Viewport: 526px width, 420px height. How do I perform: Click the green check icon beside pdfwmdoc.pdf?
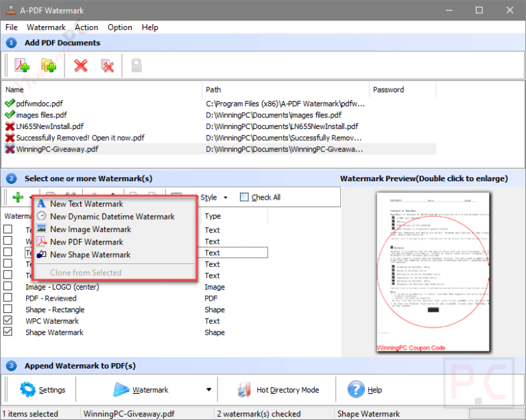pyautogui.click(x=10, y=103)
